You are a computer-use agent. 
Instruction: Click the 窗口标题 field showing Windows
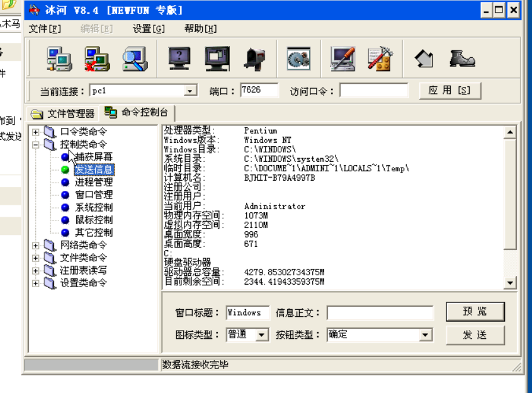click(x=247, y=312)
